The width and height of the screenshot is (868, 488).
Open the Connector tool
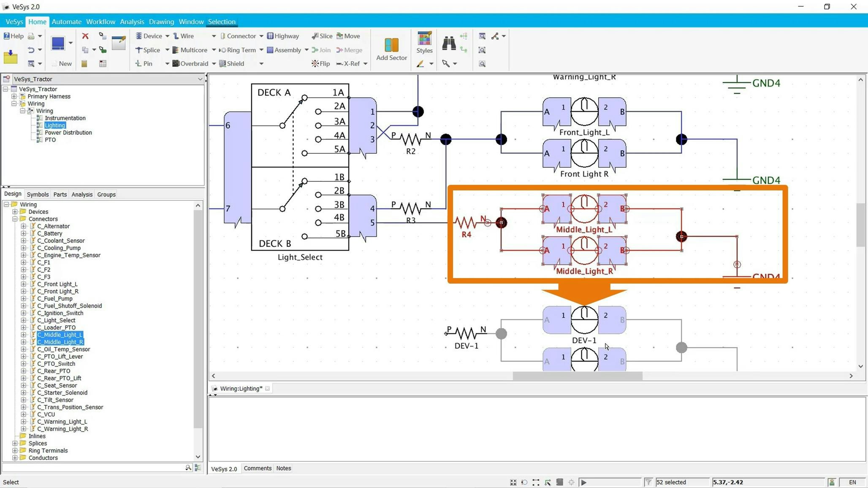click(241, 36)
